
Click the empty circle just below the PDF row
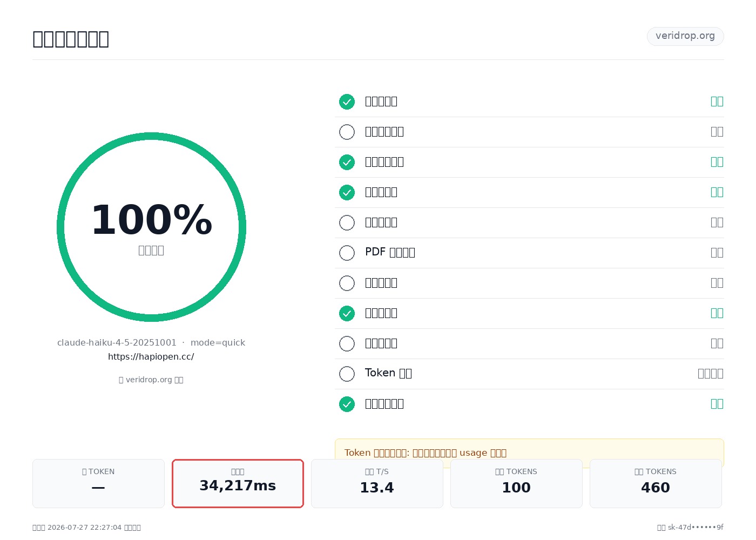click(347, 283)
